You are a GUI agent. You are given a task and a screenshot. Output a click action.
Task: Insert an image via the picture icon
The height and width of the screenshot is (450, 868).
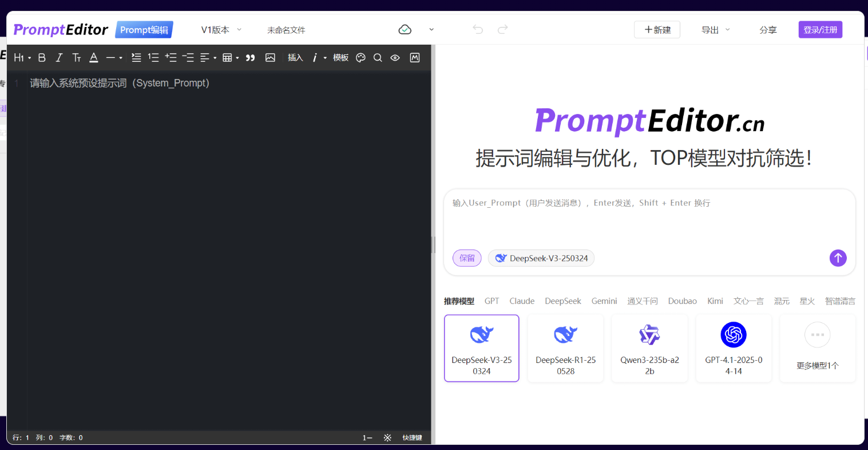click(271, 58)
